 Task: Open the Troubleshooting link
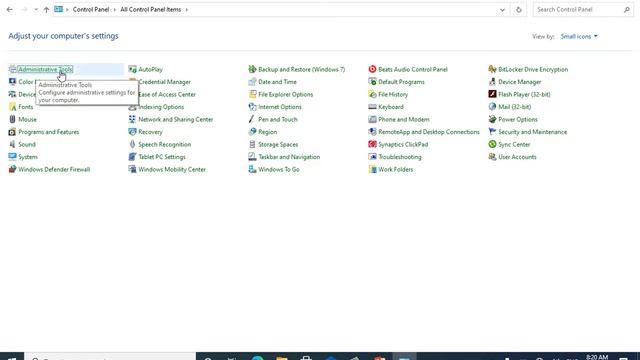(400, 157)
